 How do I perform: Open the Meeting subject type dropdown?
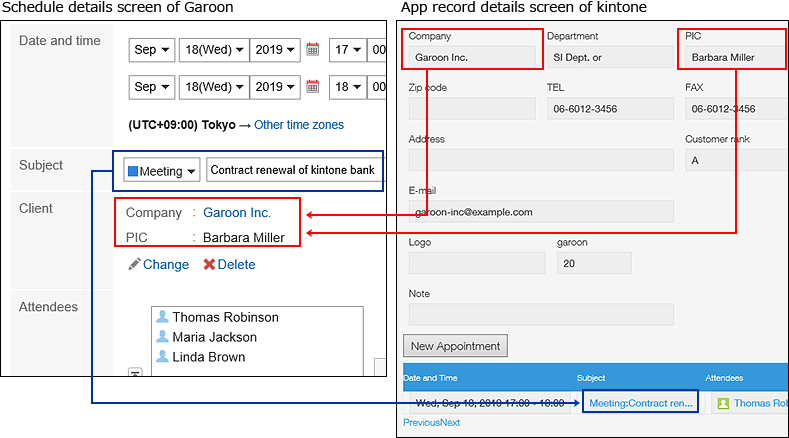click(x=162, y=171)
